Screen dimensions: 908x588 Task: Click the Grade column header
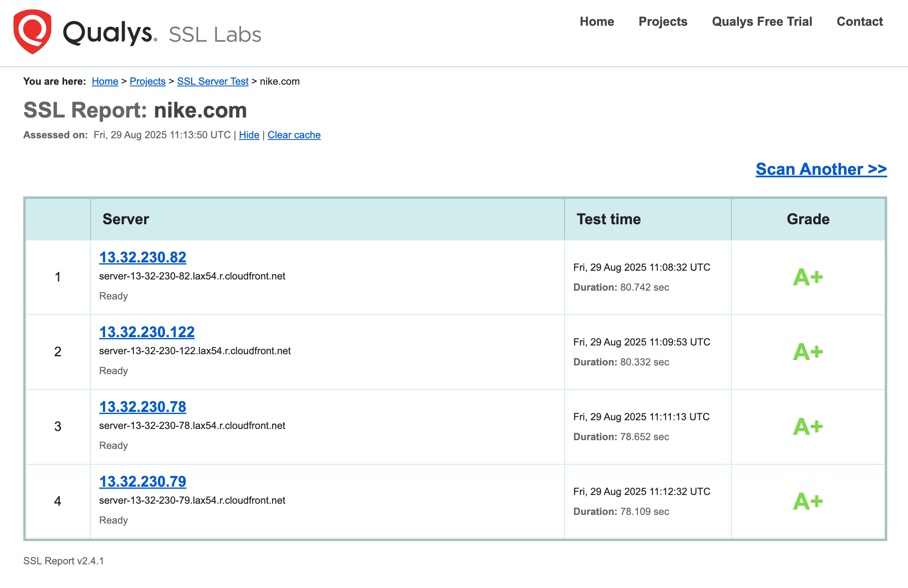point(808,219)
